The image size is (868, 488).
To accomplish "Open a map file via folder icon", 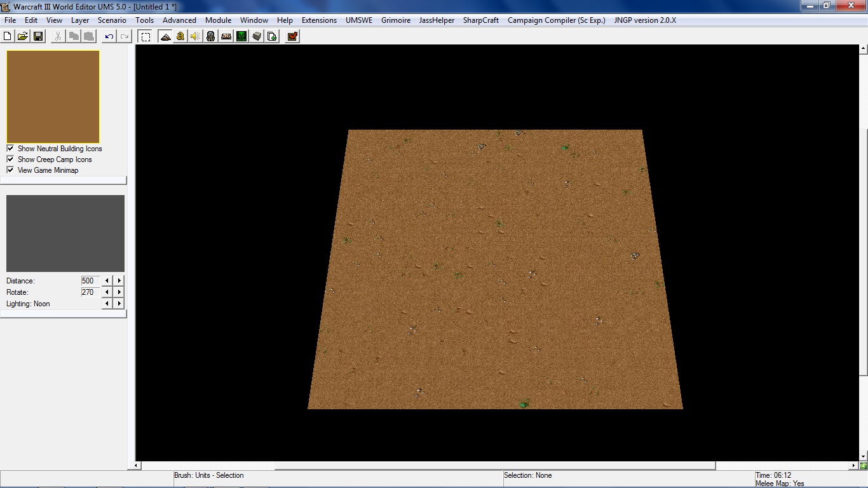I will click(23, 36).
